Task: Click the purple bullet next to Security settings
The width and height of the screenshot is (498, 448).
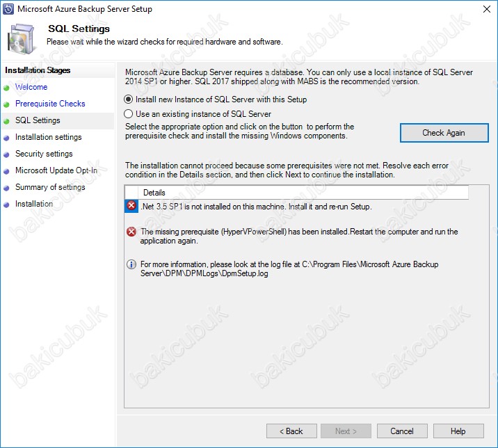Action: pos(6,154)
